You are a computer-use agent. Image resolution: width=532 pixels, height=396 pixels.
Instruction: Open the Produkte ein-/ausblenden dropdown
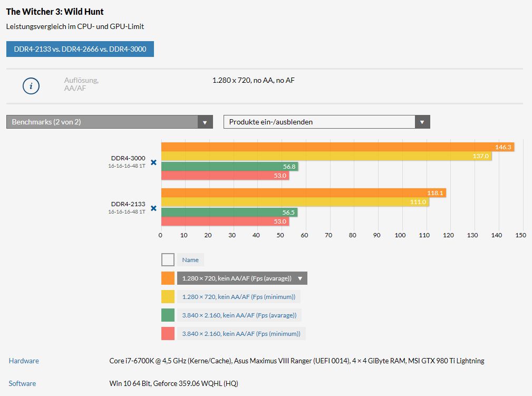pos(327,122)
